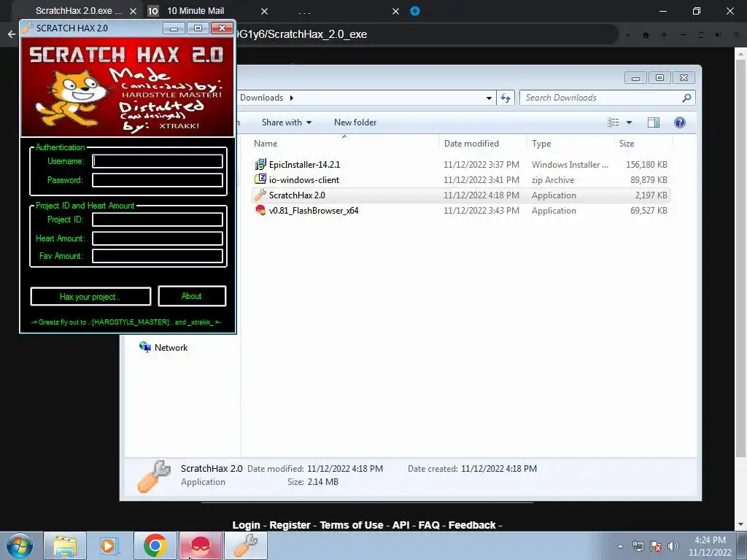
Task: Sort by the Type column header
Action: pyautogui.click(x=541, y=144)
